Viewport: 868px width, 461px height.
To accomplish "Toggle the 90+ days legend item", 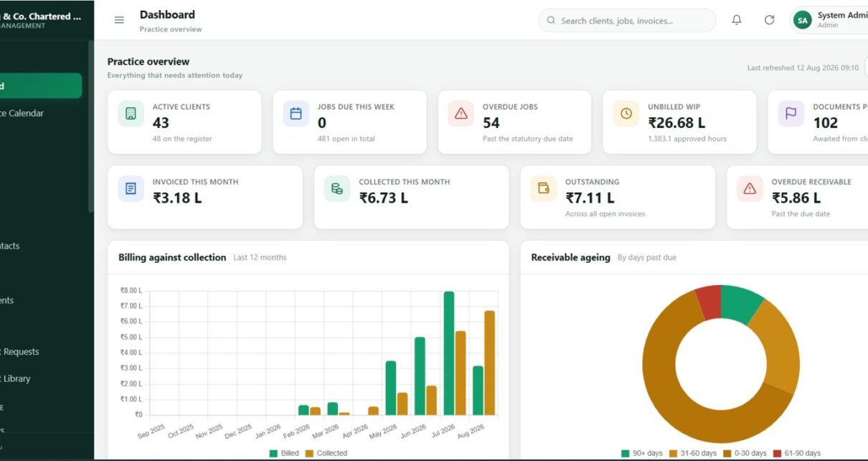I will pos(642,453).
